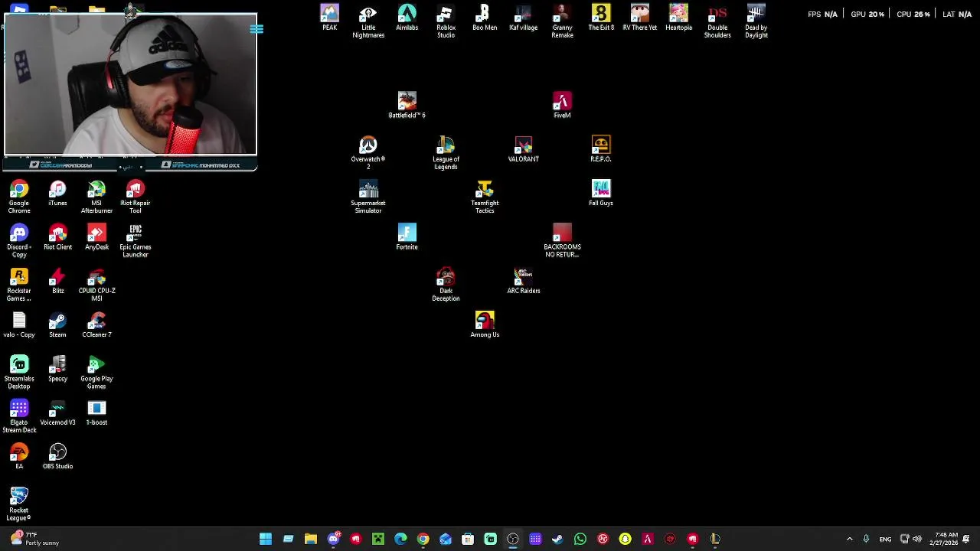Select the RV There Yet icon
980x551 pixels.
pos(640,18)
